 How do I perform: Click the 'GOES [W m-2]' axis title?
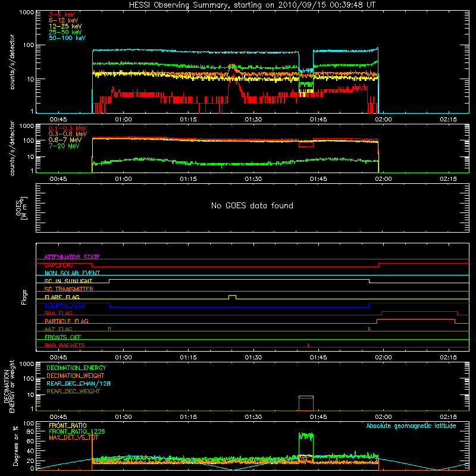coord(21,208)
